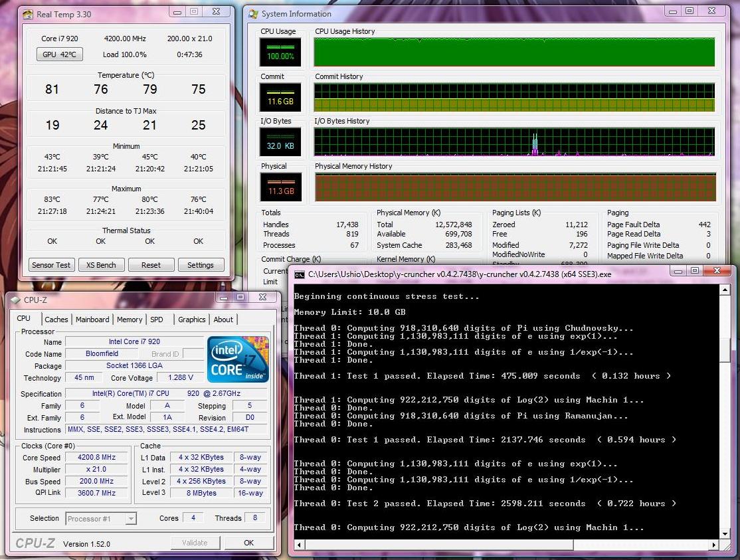740x560 pixels.
Task: Click the Physical Memory Total 12,572,848 value
Action: coord(454,225)
